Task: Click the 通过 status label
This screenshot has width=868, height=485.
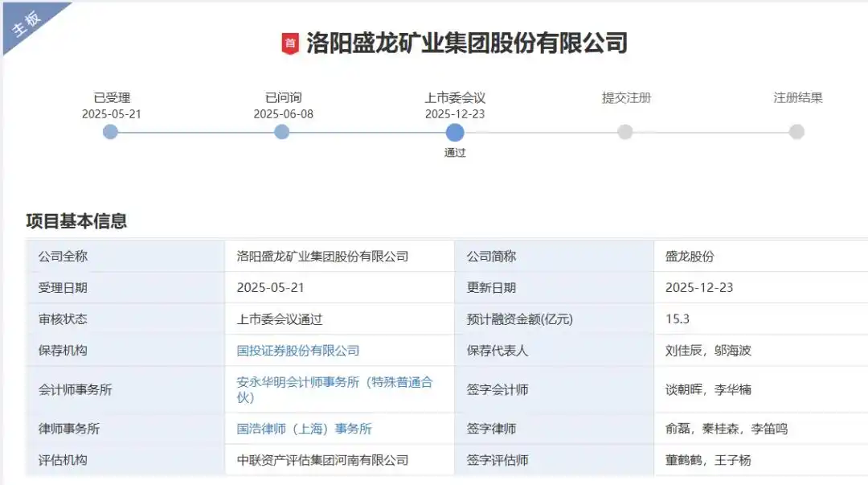Action: (455, 152)
